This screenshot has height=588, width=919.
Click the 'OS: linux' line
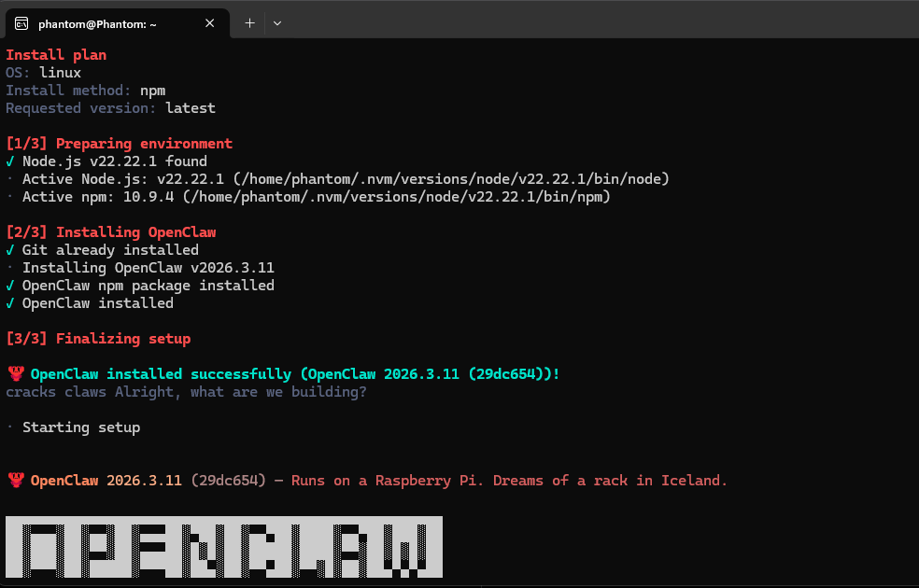(43, 73)
